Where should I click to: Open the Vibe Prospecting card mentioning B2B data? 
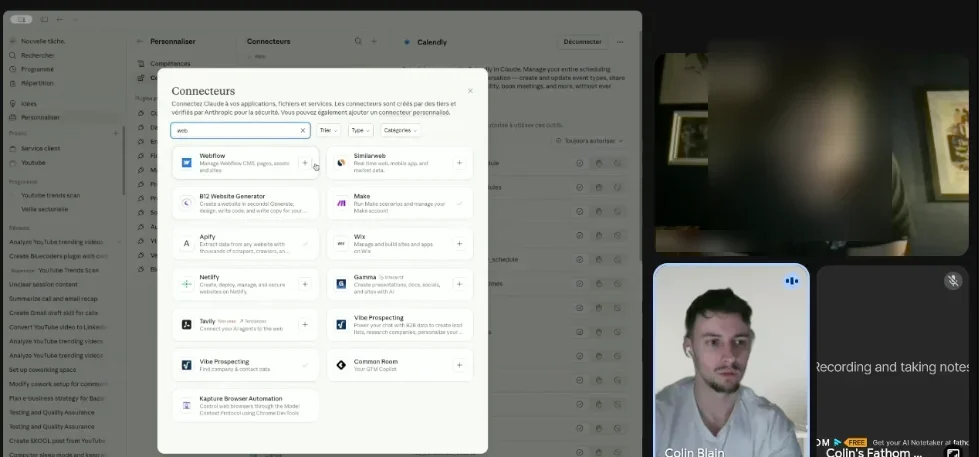pos(400,325)
